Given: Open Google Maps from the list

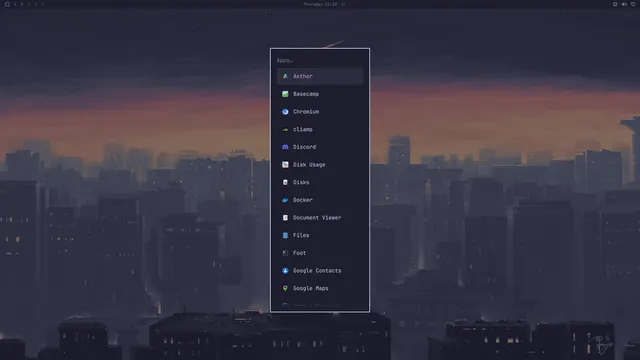Looking at the screenshot, I should (x=320, y=288).
